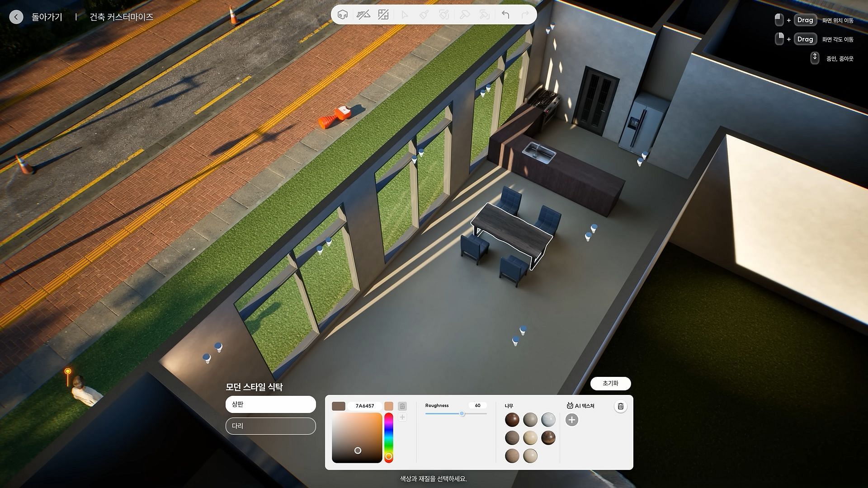The image size is (868, 488).
Task: Click the back arrow next to 돌아가기
Action: (x=16, y=17)
